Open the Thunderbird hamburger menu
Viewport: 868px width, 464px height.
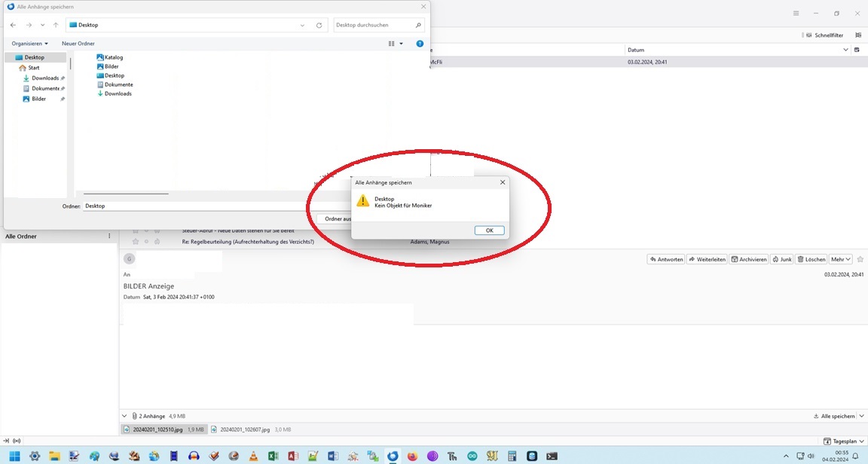point(796,14)
